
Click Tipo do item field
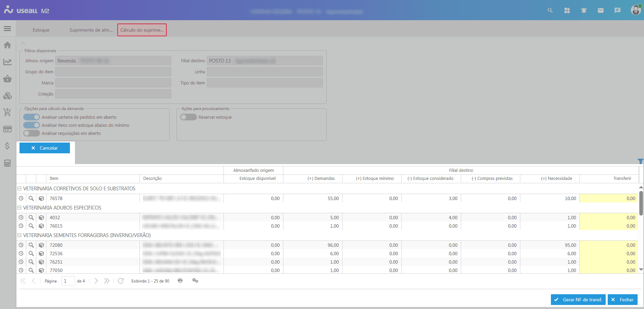(265, 83)
